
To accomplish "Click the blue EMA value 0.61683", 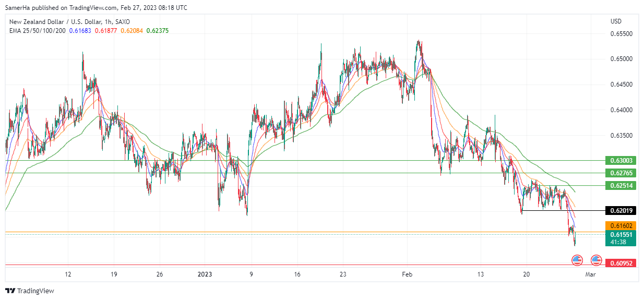I will click(x=80, y=31).
